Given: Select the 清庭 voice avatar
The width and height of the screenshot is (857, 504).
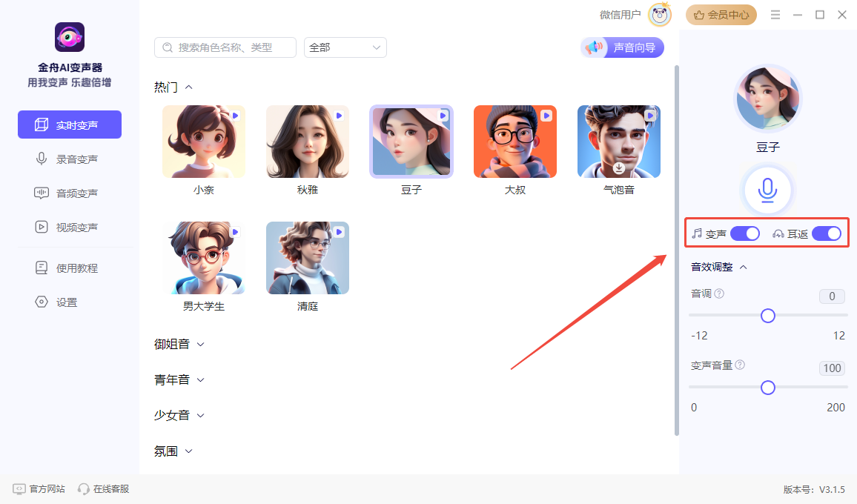Looking at the screenshot, I should tap(307, 258).
